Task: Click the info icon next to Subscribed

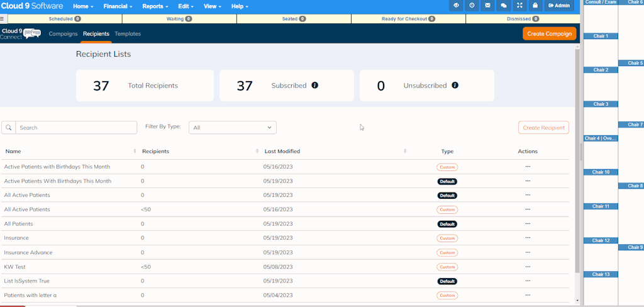Action: pos(315,86)
